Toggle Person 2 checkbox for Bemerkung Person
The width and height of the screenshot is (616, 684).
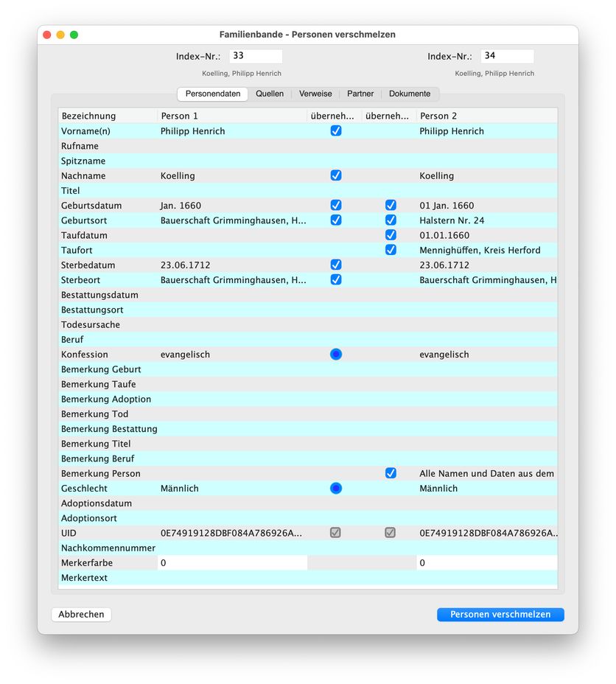click(x=391, y=473)
